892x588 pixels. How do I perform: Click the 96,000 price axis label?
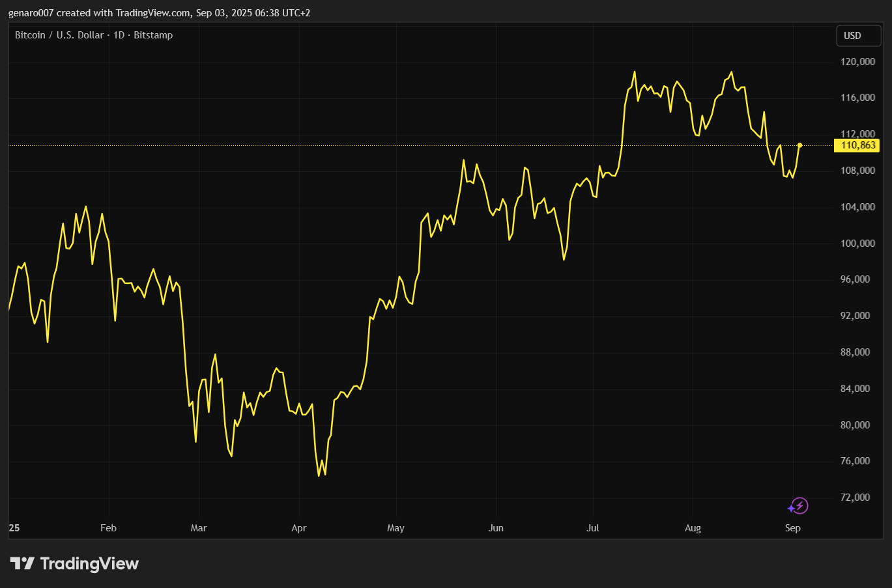click(856, 279)
